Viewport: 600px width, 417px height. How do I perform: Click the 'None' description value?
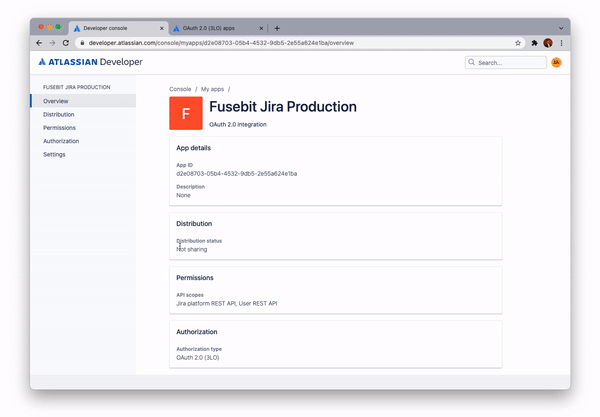183,195
